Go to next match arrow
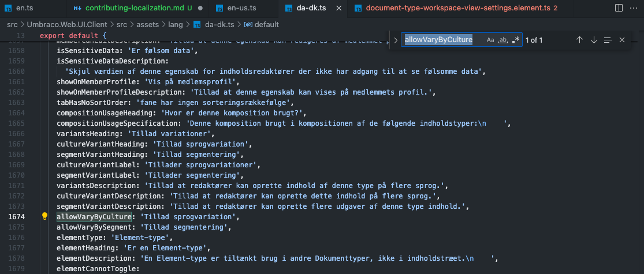Viewport: 644px width, 274px height. pyautogui.click(x=594, y=40)
